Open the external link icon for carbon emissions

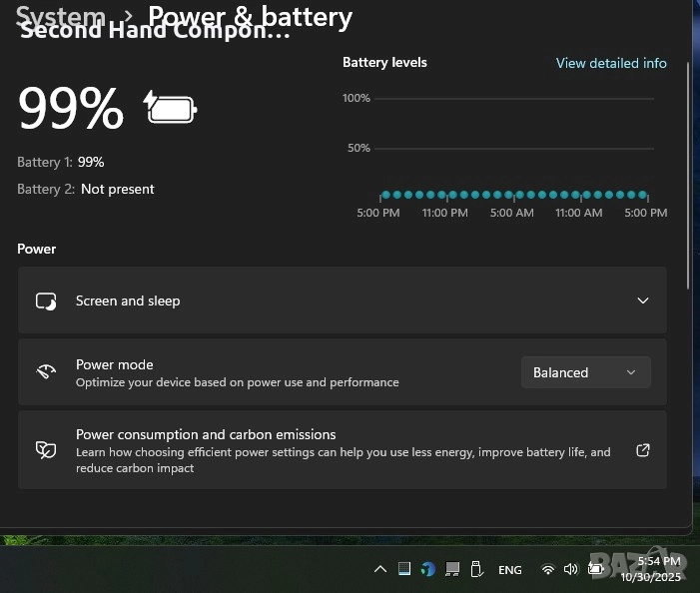coord(643,450)
